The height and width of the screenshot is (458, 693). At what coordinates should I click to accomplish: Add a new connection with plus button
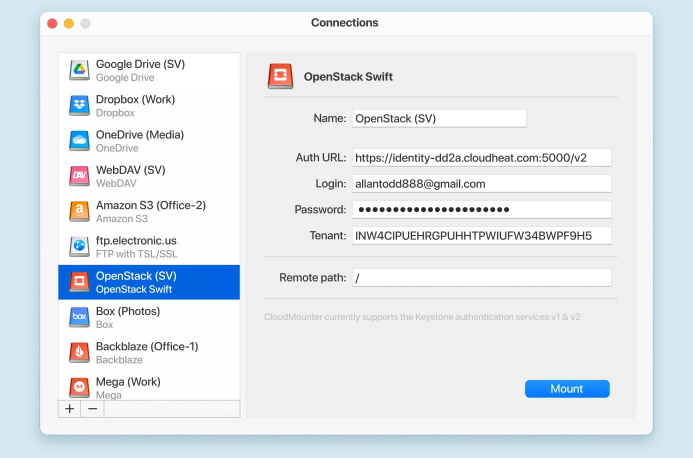69,409
